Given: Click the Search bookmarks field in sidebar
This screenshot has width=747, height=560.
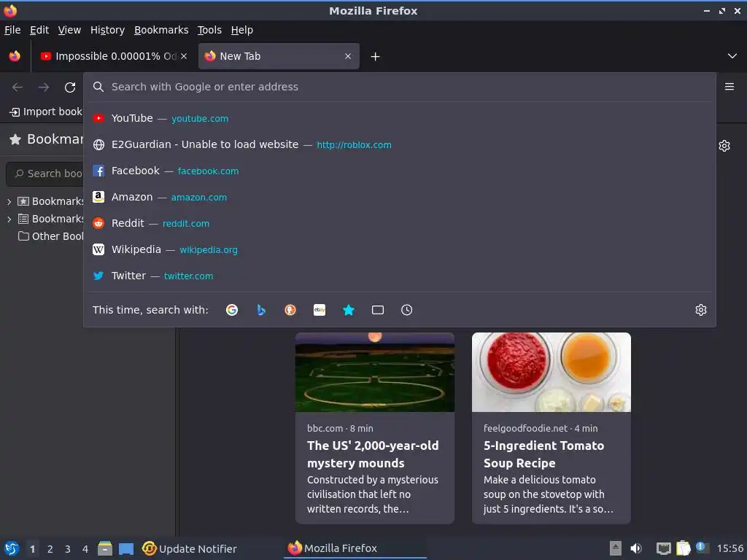Looking at the screenshot, I should coord(46,174).
